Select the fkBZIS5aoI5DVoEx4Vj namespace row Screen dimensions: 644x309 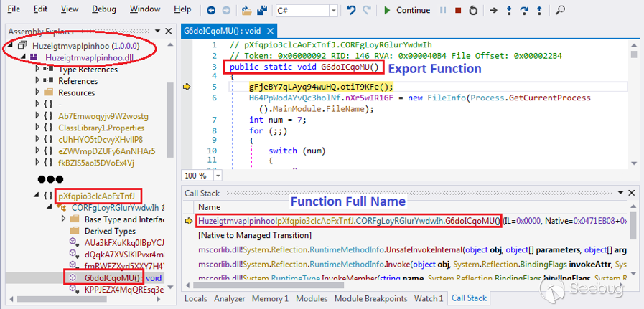pos(96,163)
